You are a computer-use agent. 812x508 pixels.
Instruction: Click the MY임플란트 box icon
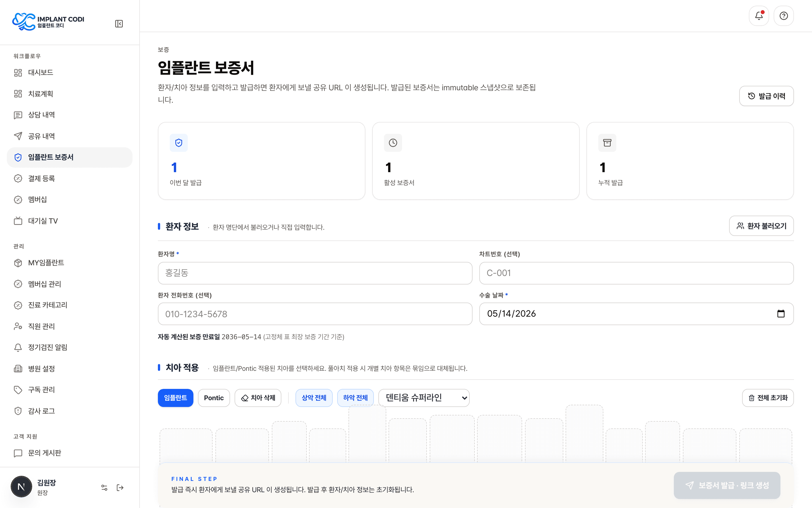18,263
